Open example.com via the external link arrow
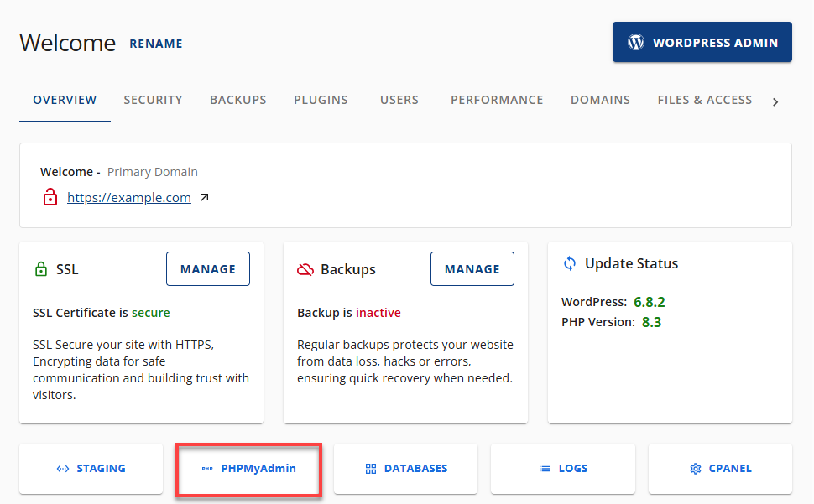This screenshot has height=504, width=814. pyautogui.click(x=204, y=195)
